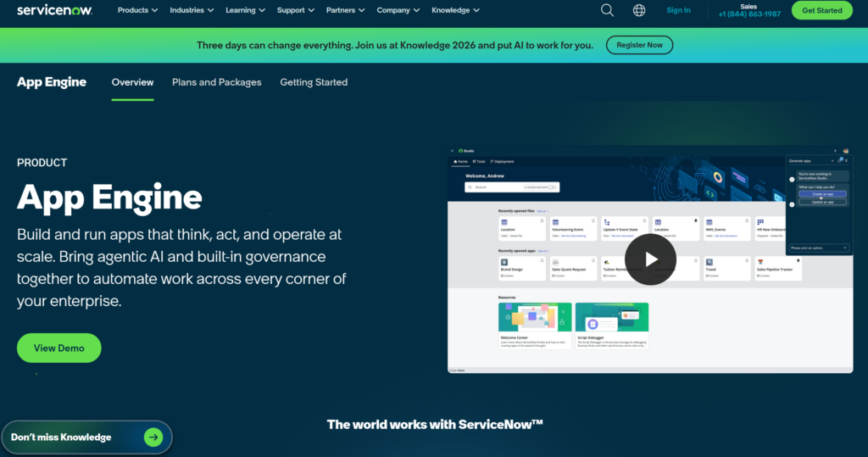Click the search magnifier icon
This screenshot has width=868, height=457.
pyautogui.click(x=607, y=10)
